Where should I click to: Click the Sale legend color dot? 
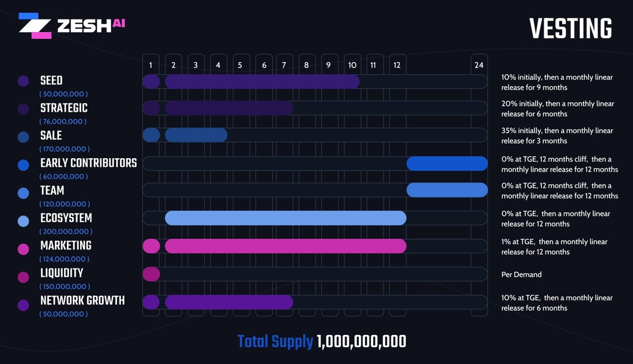point(23,136)
